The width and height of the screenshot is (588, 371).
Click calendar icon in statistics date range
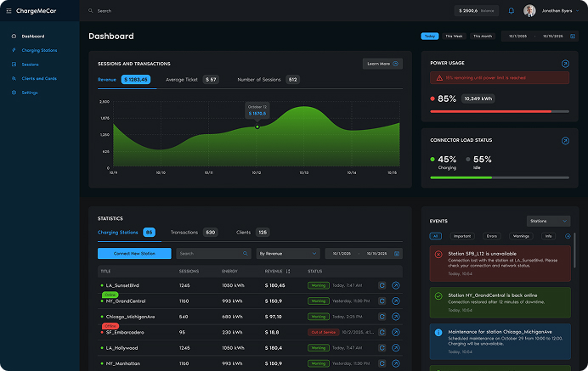click(x=398, y=253)
